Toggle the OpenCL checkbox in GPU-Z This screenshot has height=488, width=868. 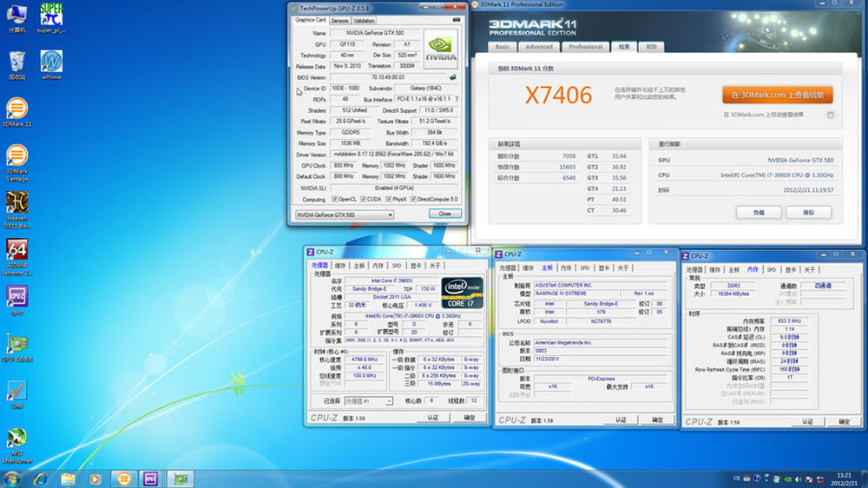(334, 199)
